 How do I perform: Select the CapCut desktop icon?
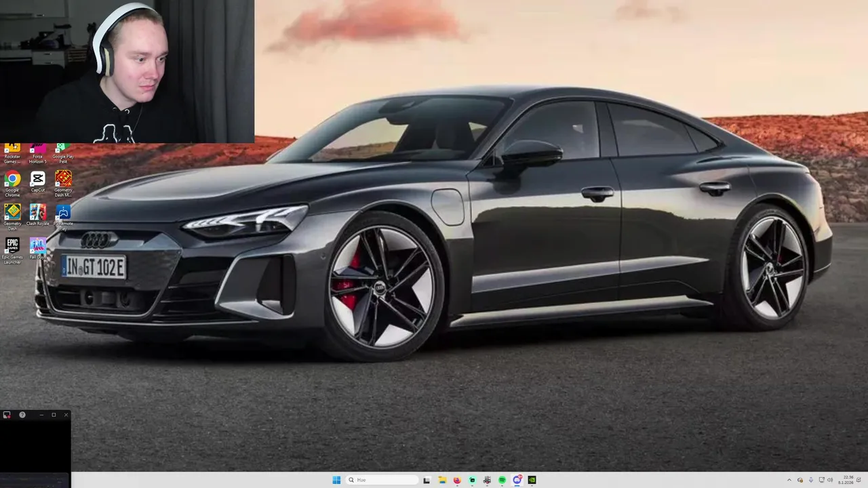(38, 182)
